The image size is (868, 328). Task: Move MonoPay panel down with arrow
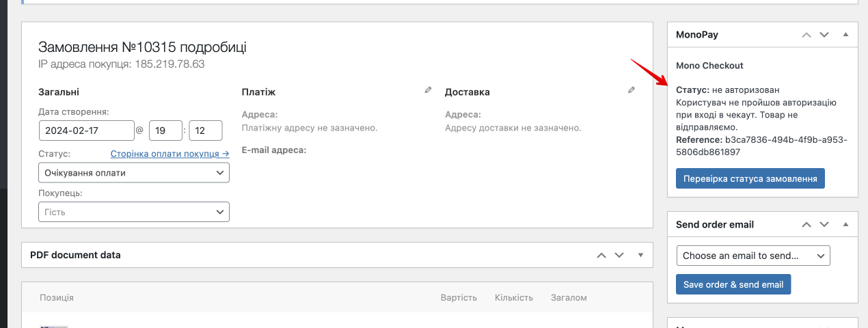coord(824,34)
